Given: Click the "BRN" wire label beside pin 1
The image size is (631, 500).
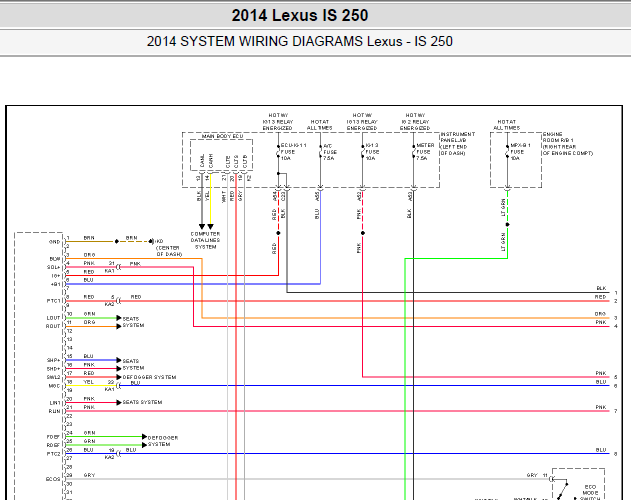Looking at the screenshot, I should point(89,238).
